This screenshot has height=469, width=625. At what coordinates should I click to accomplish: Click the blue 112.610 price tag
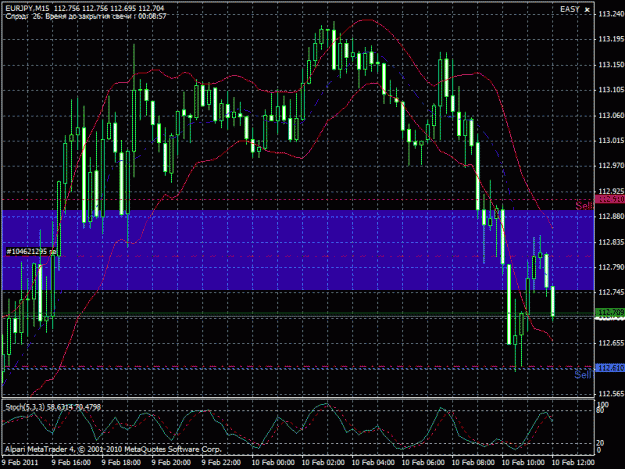point(610,368)
